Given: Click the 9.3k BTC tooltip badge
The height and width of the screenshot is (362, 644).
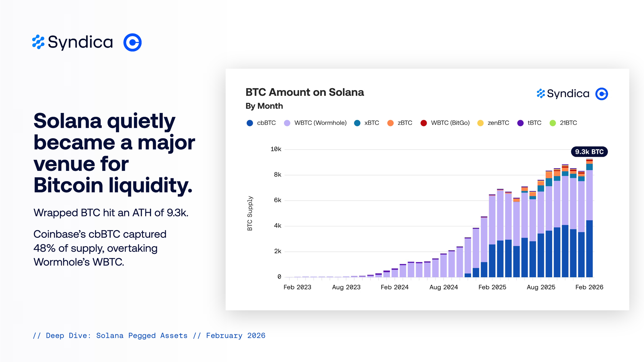Looking at the screenshot, I should (x=589, y=152).
